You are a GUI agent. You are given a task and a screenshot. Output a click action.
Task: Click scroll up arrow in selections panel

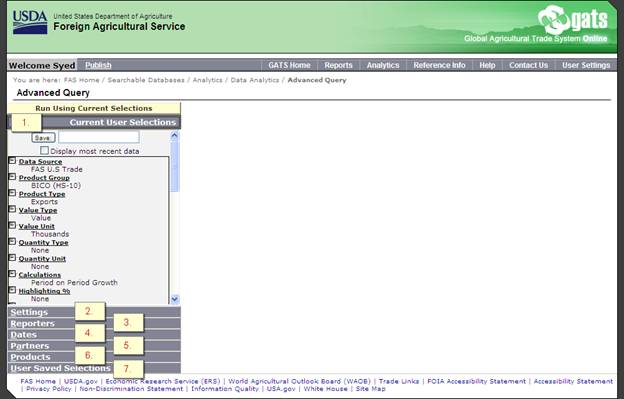pyautogui.click(x=174, y=136)
